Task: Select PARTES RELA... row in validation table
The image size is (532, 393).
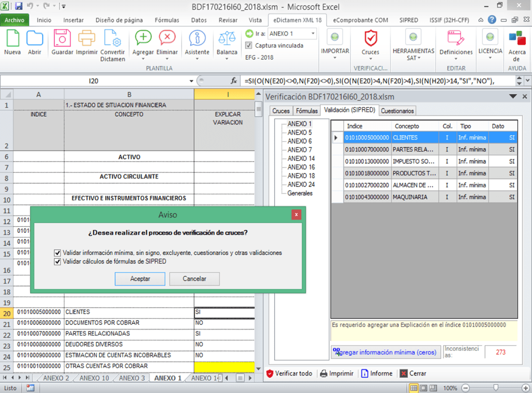Action: [x=424, y=149]
